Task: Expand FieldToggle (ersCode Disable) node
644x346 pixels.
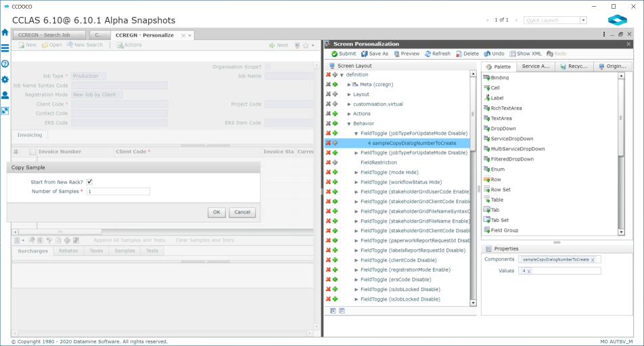Action: (x=356, y=280)
